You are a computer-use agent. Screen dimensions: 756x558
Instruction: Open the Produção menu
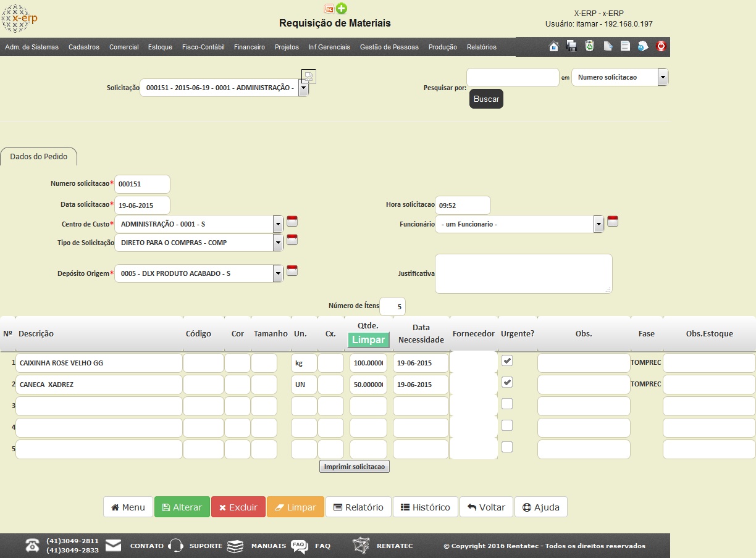pyautogui.click(x=443, y=47)
